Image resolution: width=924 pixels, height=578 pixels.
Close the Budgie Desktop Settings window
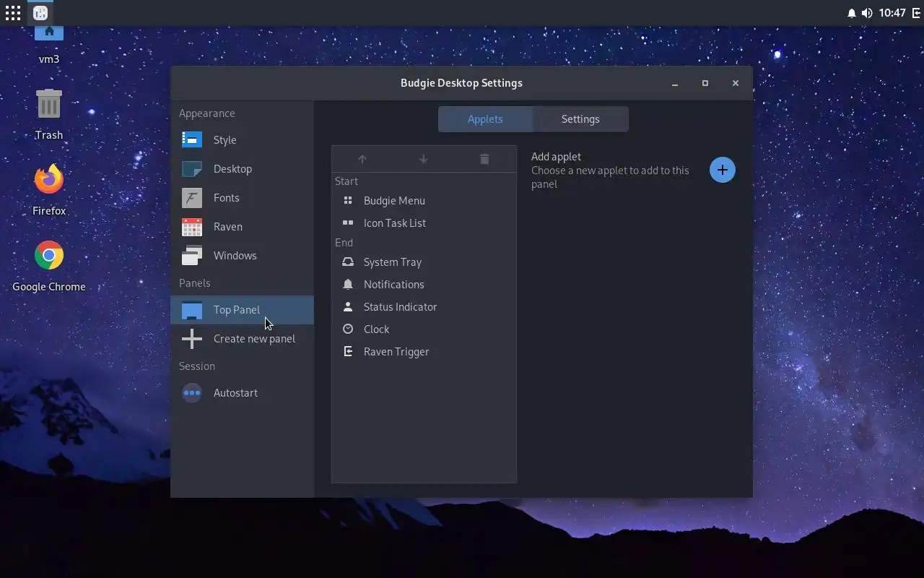[736, 83]
